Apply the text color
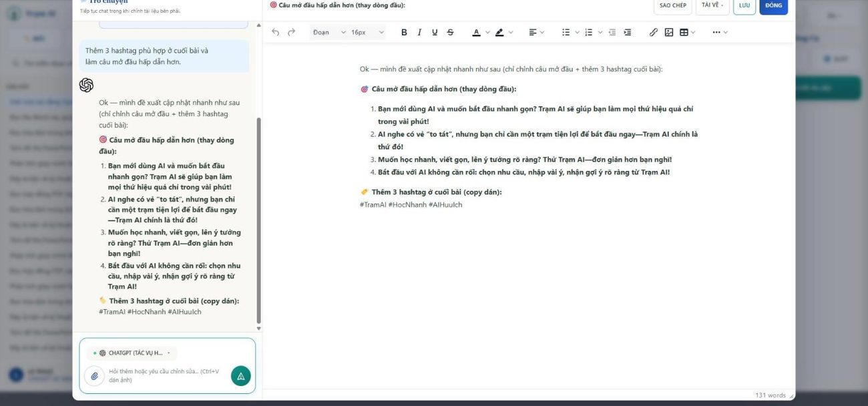The image size is (868, 406). pos(476,32)
